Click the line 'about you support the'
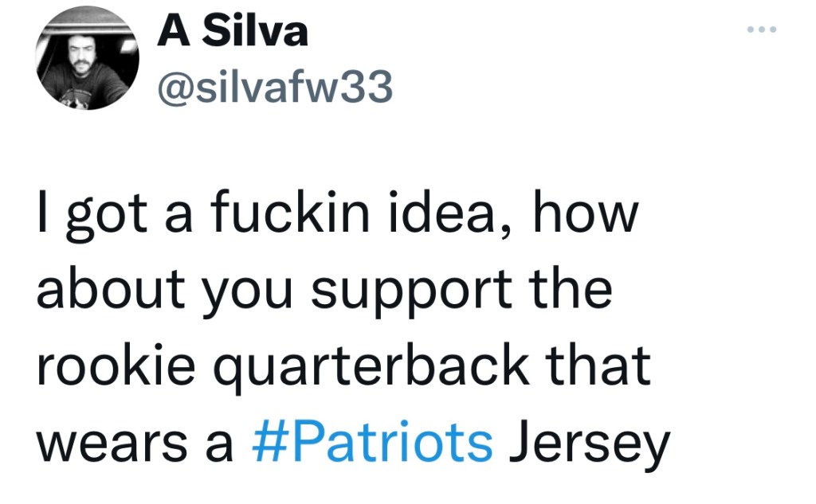 324,292
